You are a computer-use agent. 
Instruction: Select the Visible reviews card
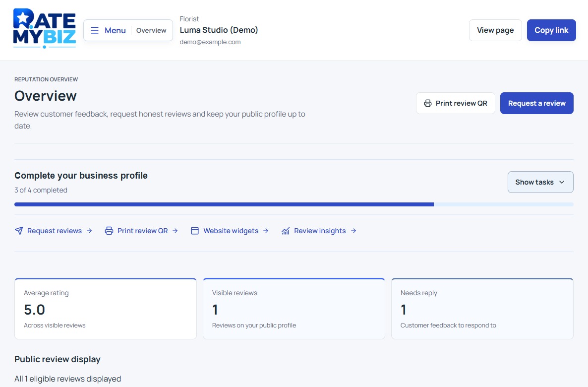point(294,309)
